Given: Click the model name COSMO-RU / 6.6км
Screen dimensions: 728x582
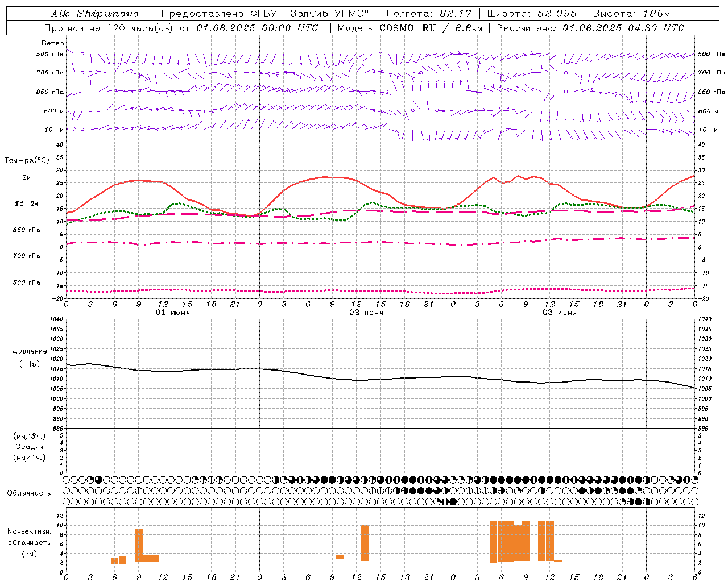Looking at the screenshot, I should coord(431,28).
